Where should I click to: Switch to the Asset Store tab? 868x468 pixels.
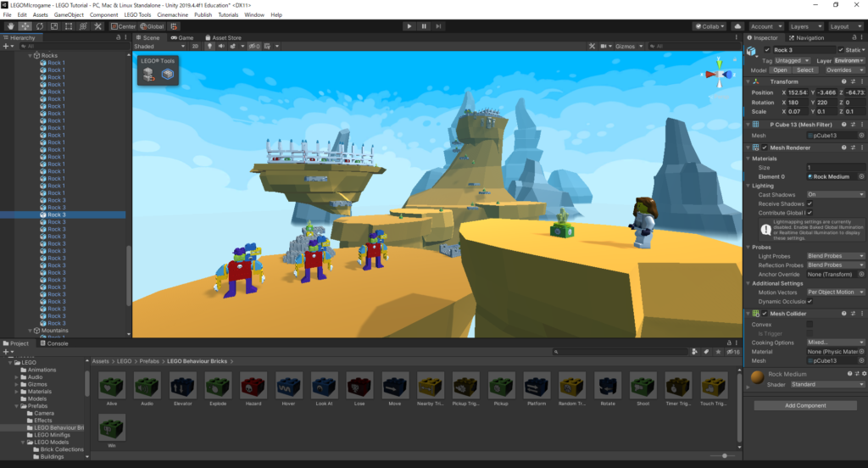click(223, 37)
